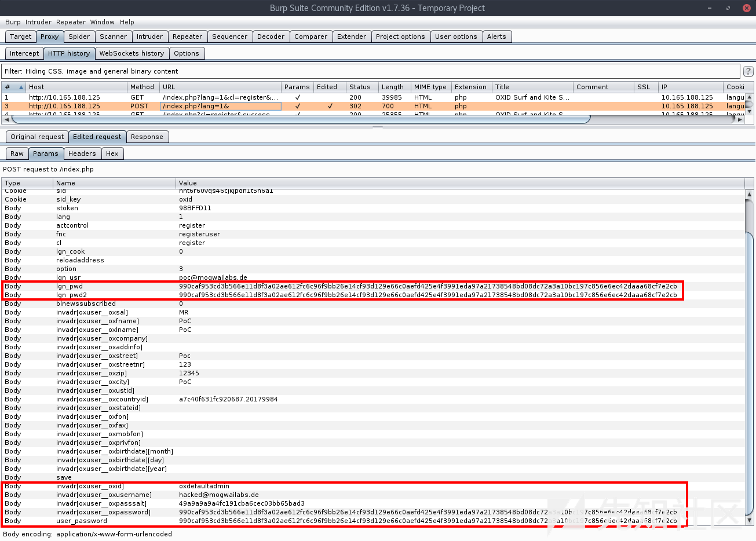Switch to the Sequencer tab

click(x=230, y=36)
